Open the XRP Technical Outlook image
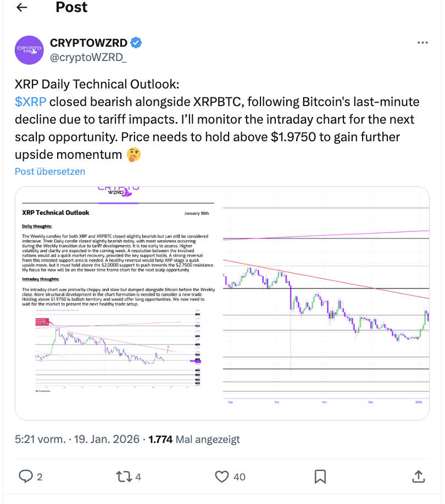The image size is (445, 504). pos(118,303)
